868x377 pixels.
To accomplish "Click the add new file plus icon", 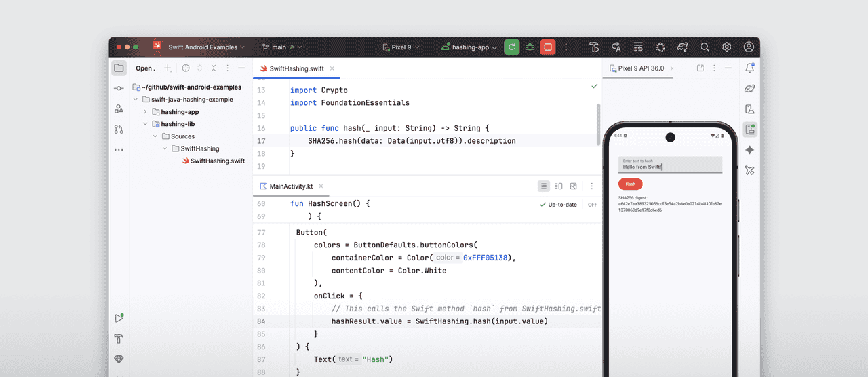I will click(x=169, y=68).
